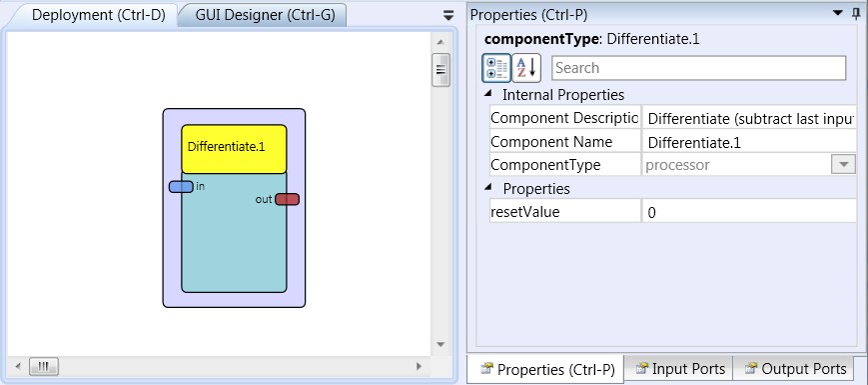Select the bottom Properties (Ctrl-P) tab

[546, 369]
